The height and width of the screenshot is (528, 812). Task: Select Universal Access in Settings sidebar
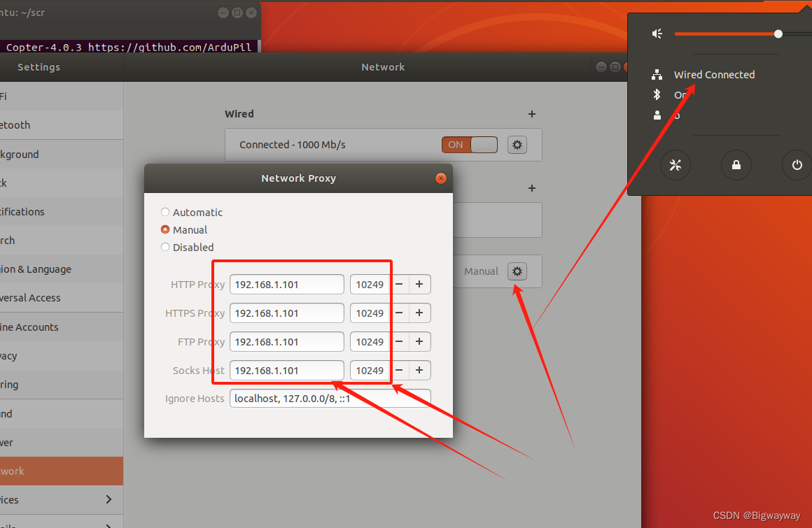point(61,298)
